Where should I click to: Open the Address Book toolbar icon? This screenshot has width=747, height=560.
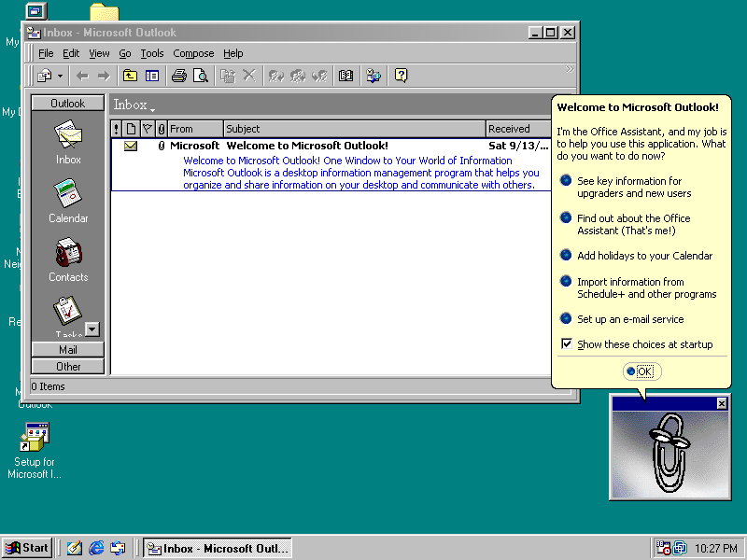coord(345,76)
